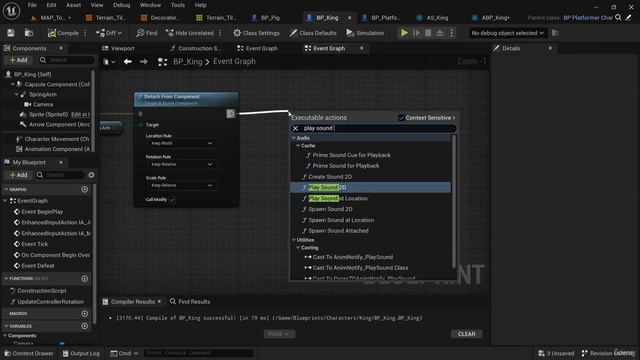Close the active Event Graph tab

click(361, 48)
